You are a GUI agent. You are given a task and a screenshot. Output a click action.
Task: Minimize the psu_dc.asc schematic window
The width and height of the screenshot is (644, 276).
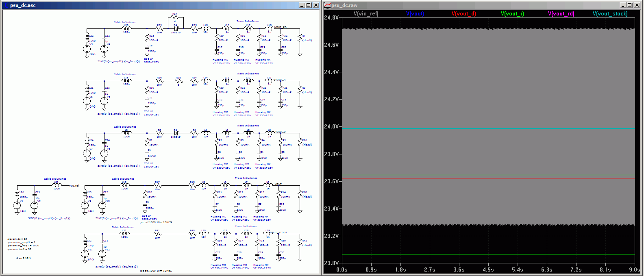pyautogui.click(x=302, y=5)
